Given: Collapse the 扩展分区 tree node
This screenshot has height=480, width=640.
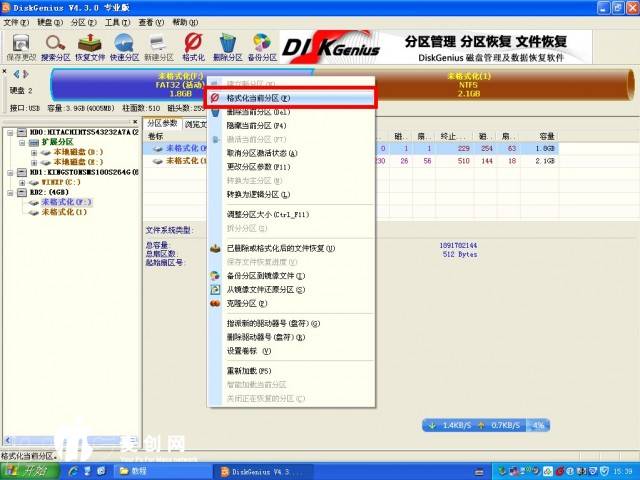Looking at the screenshot, I should [x=20, y=142].
